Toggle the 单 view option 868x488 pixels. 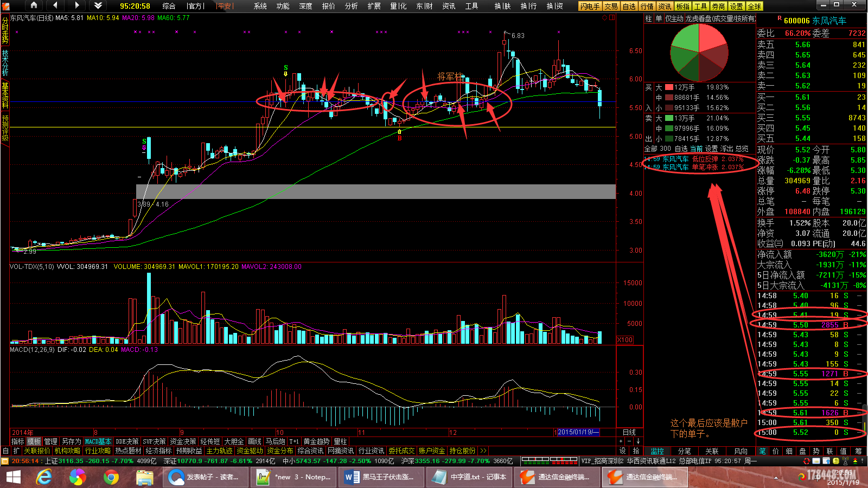click(659, 18)
